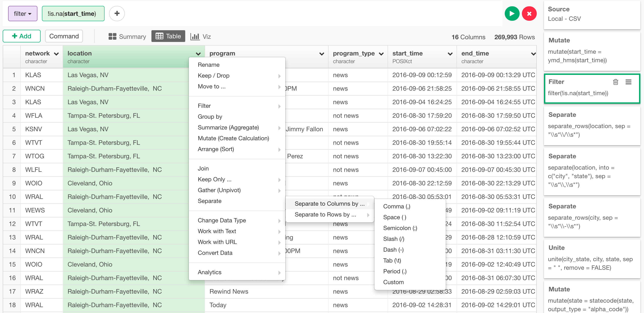Click the Add button above the data table
The image size is (644, 313).
click(x=21, y=36)
